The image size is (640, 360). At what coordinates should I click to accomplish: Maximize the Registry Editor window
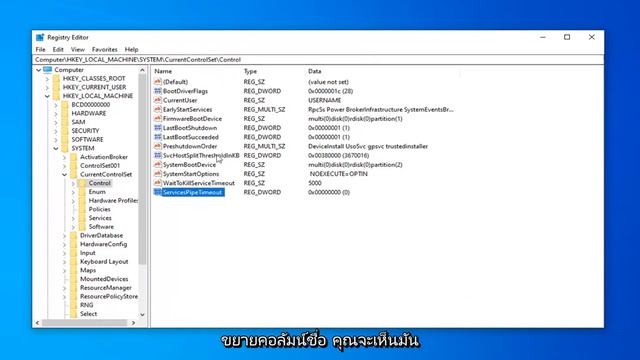click(567, 37)
